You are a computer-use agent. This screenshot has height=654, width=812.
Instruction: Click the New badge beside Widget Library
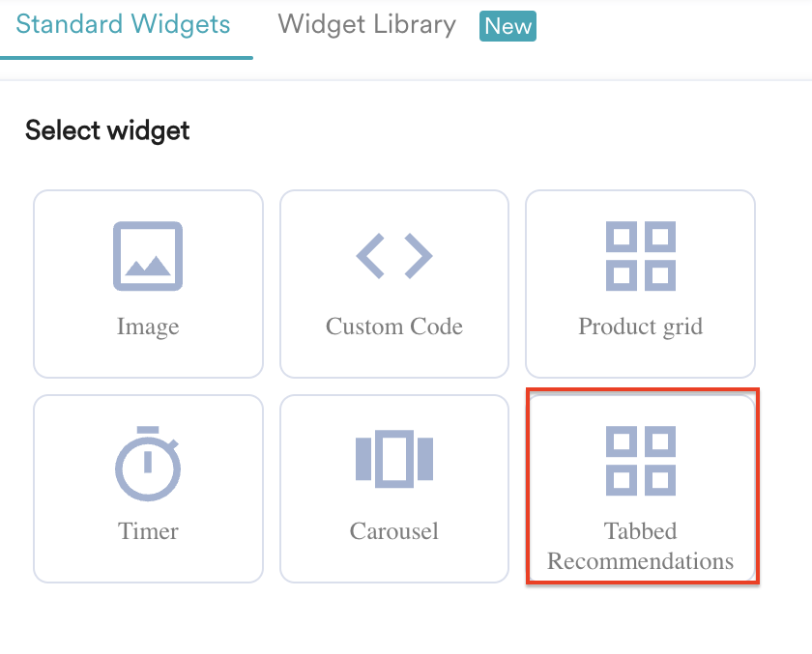[507, 26]
